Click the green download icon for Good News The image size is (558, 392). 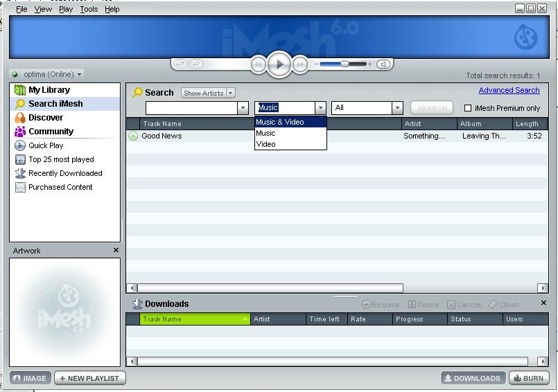[x=133, y=136]
